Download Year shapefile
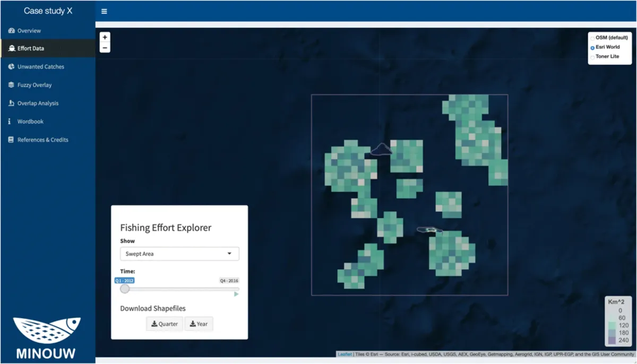The height and width of the screenshot is (364, 637). (199, 324)
